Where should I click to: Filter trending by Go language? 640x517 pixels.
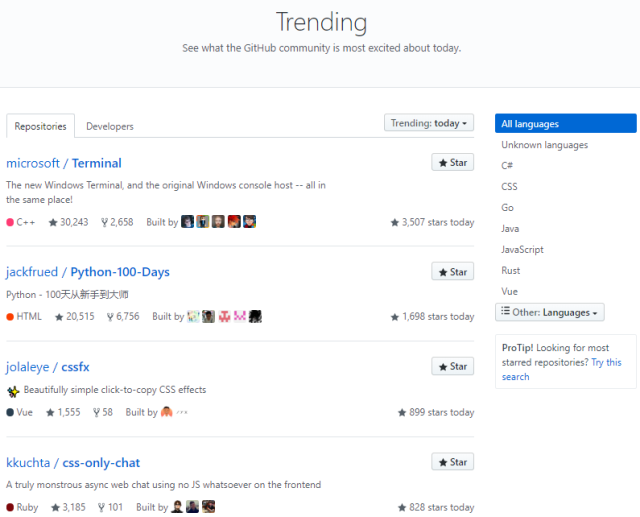coord(507,207)
